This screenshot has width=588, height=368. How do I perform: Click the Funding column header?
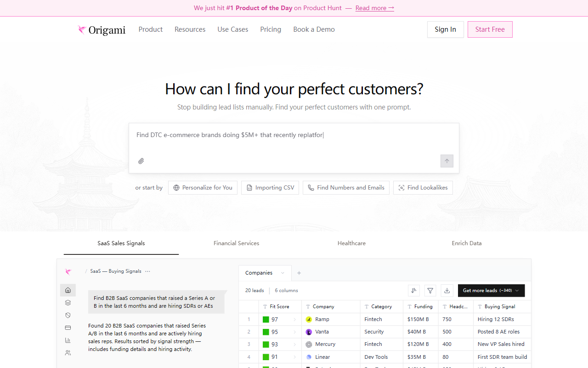421,306
